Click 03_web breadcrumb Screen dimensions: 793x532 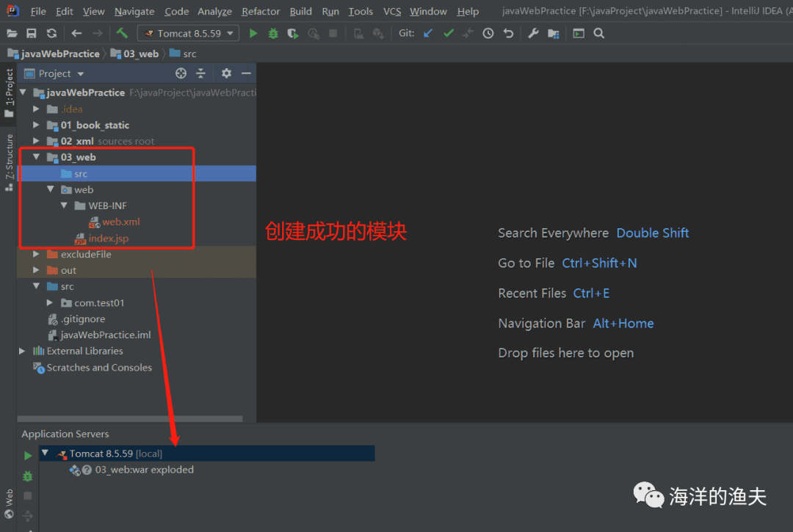coord(134,54)
